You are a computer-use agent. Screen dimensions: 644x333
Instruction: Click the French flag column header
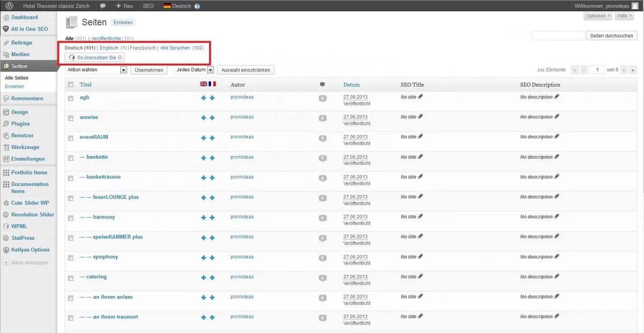click(212, 84)
